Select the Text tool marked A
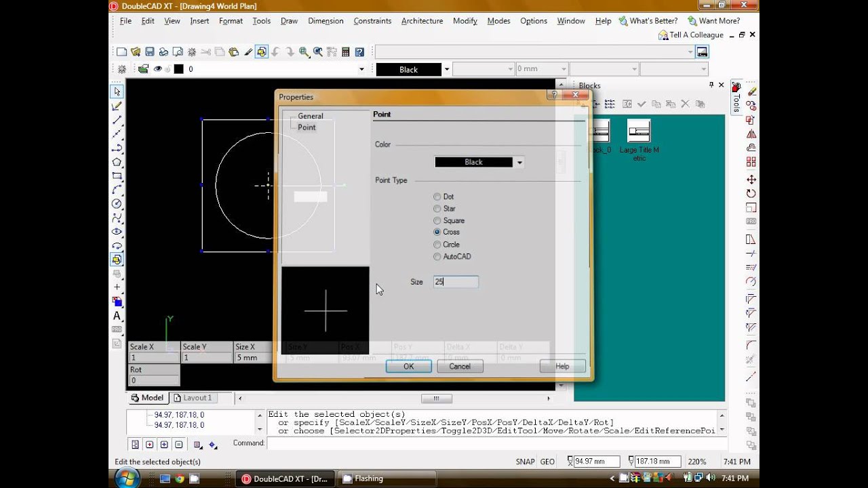Screen dimensions: 868x488 point(117,316)
